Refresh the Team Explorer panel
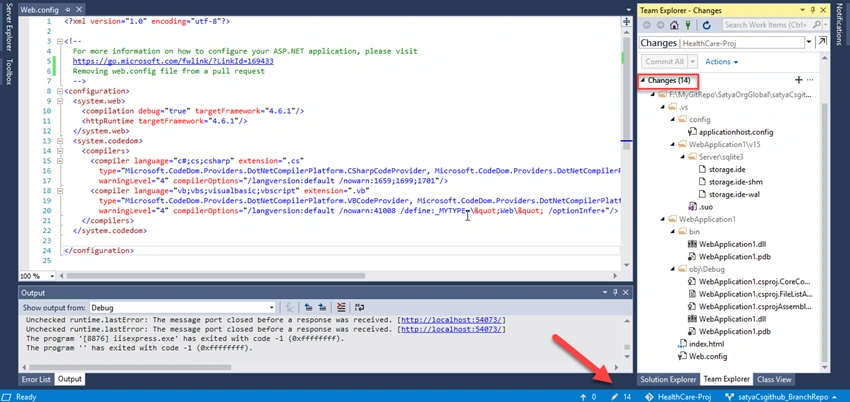Screen dimensions: 850x402 706,25
